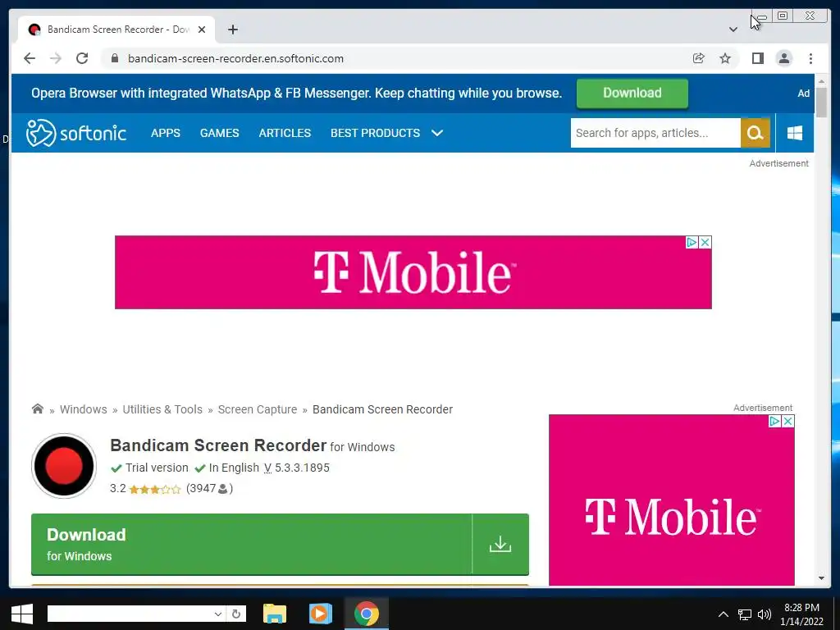Expand the BEST PRODUCTS chevron arrow
Image resolution: width=840 pixels, height=630 pixels.
tap(437, 133)
